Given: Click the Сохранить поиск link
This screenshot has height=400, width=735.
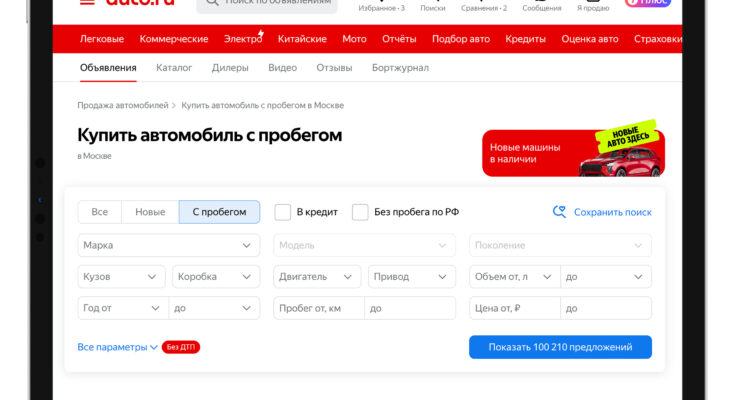Looking at the screenshot, I should tap(613, 212).
